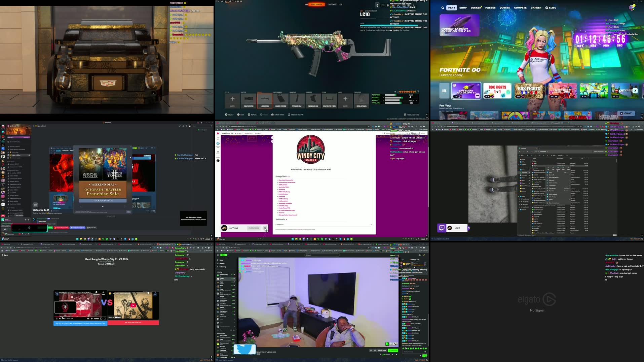Open the 500Gang wiki link
644x362 pixels.
point(282,189)
